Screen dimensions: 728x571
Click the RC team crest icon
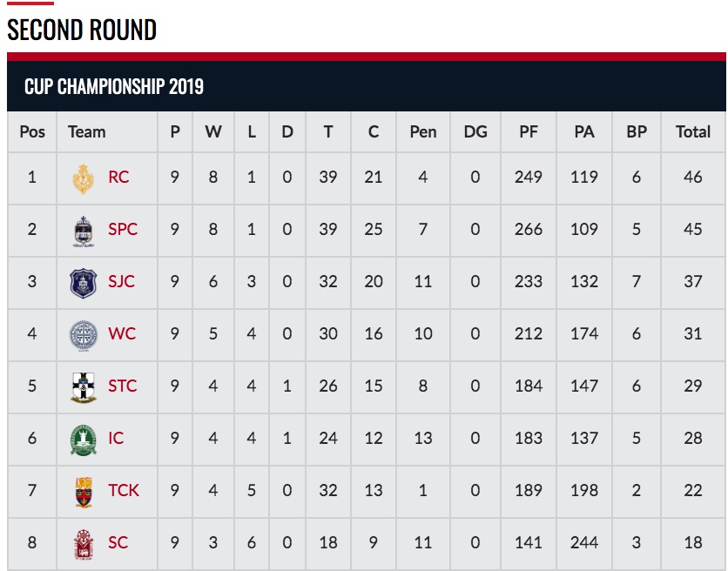tap(83, 178)
